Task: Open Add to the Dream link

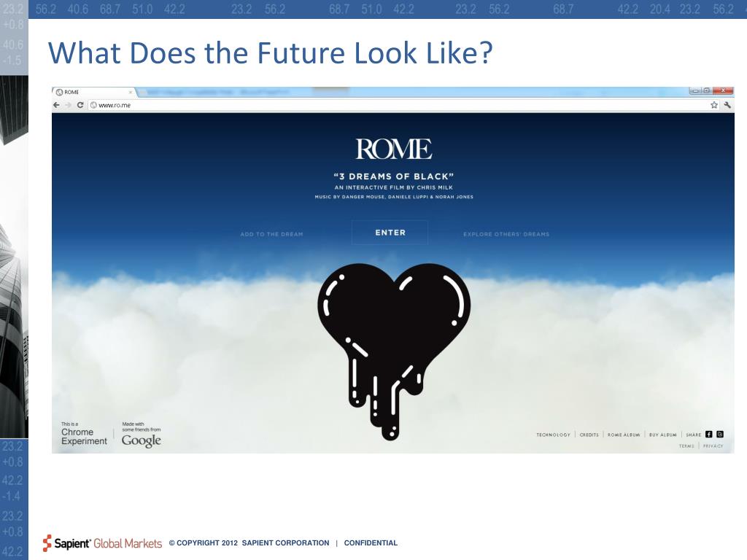Action: (x=271, y=234)
